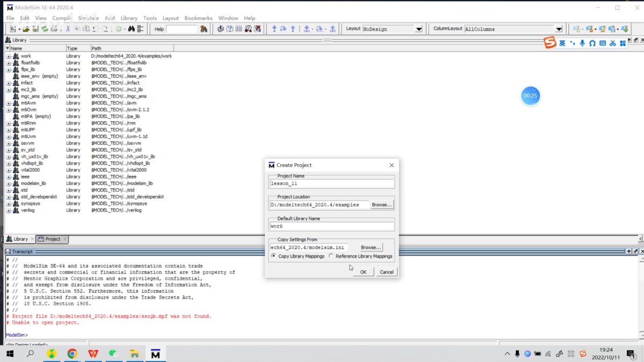
Task: Close the Create Project dialog
Action: pyautogui.click(x=391, y=165)
